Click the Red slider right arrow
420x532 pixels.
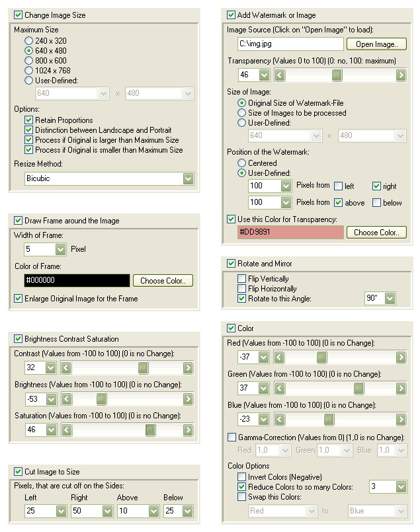click(401, 358)
